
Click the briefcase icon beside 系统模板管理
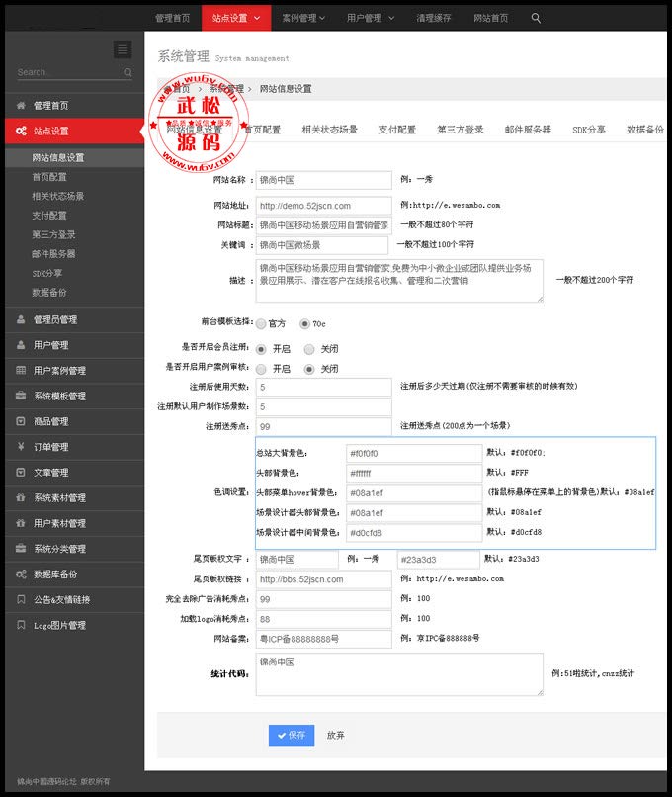coord(21,396)
